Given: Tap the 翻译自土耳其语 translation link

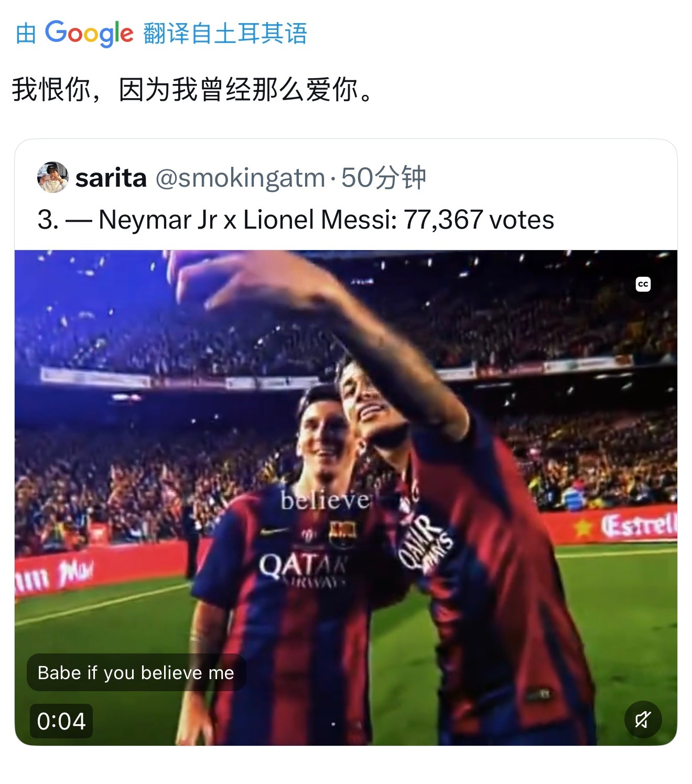Looking at the screenshot, I should coord(225,34).
